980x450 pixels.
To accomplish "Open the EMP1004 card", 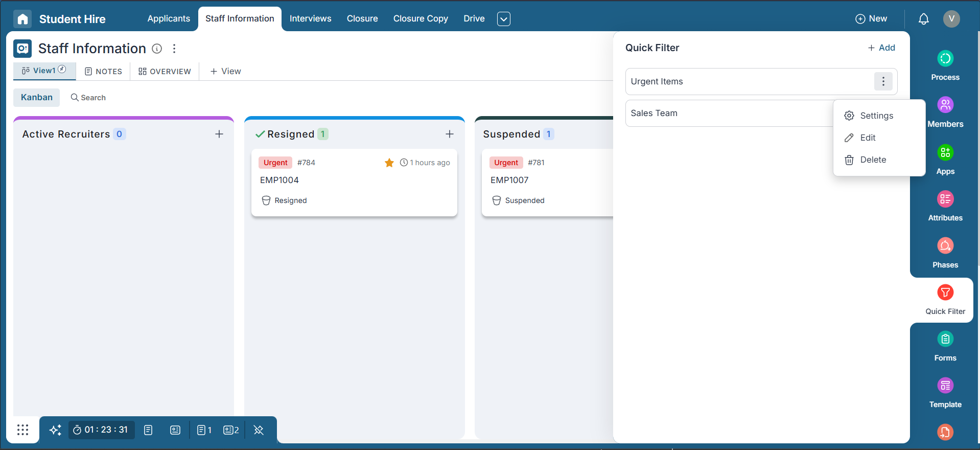I will pyautogui.click(x=354, y=183).
